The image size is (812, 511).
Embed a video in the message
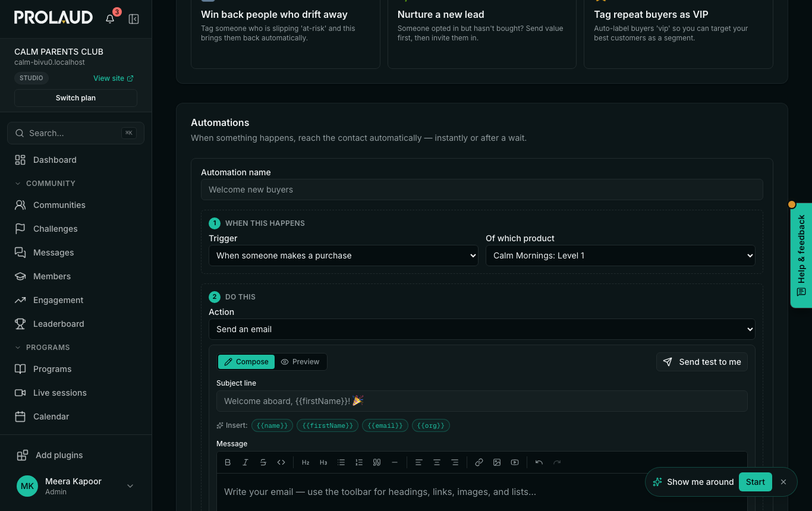[515, 462]
